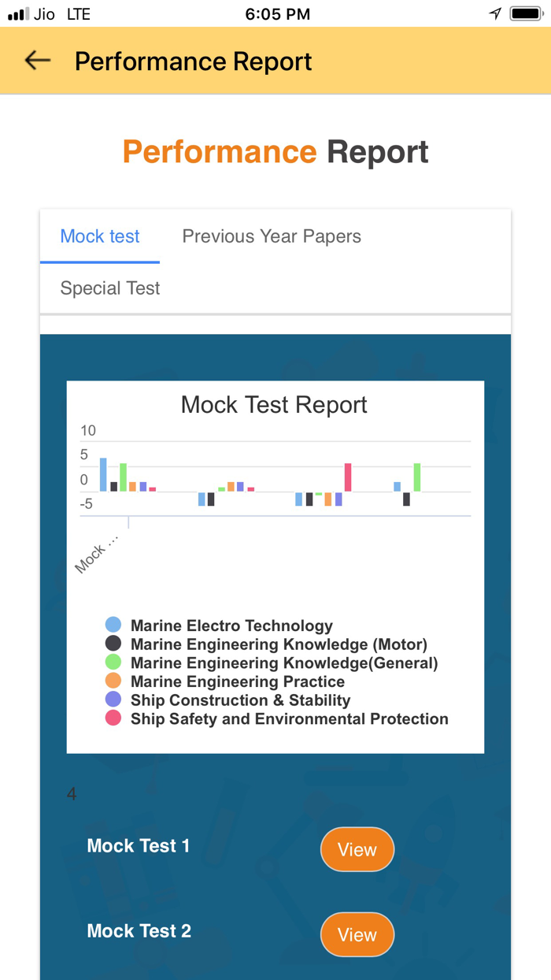Click the Performance Report page heading
Image resolution: width=551 pixels, height=980 pixels.
[x=275, y=152]
